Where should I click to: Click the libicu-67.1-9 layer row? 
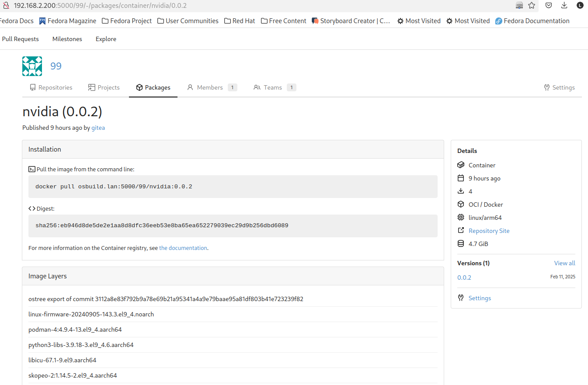pyautogui.click(x=233, y=360)
